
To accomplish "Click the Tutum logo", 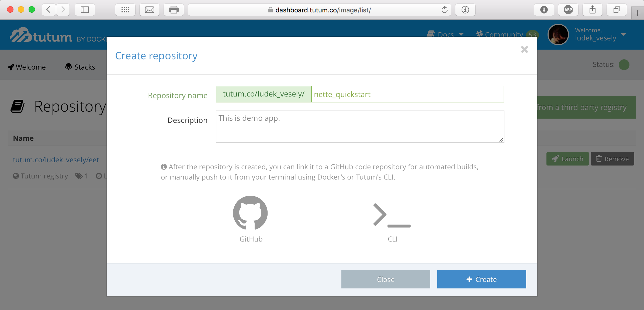I will tap(41, 35).
